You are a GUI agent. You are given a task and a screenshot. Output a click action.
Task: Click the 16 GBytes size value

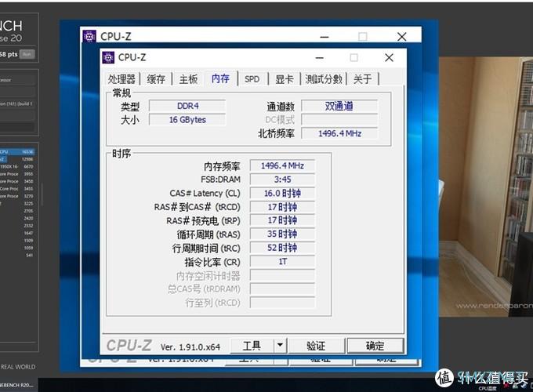tap(187, 120)
